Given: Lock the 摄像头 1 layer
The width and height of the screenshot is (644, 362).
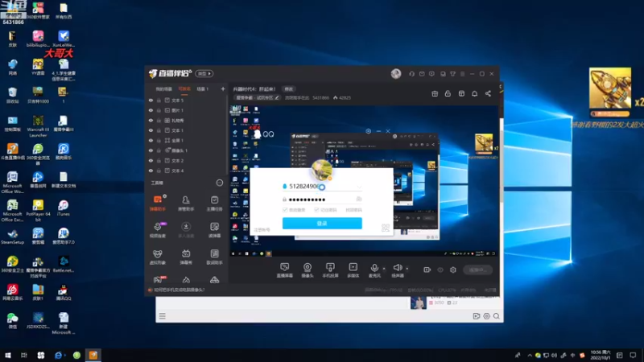Looking at the screenshot, I should (x=159, y=150).
